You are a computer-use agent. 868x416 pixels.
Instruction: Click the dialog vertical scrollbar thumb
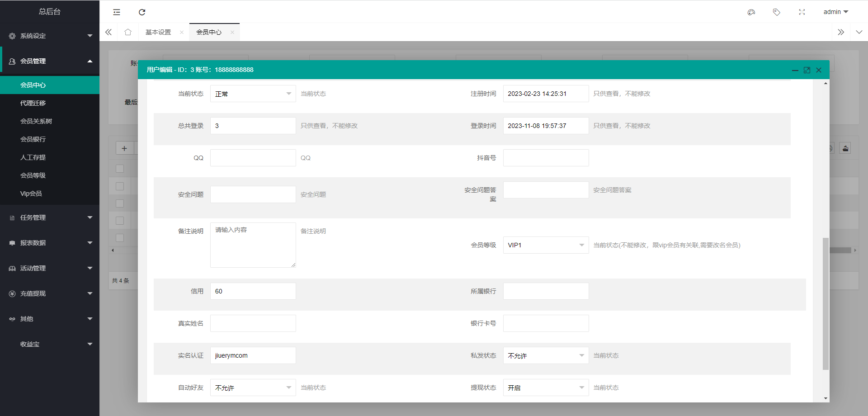tap(826, 303)
